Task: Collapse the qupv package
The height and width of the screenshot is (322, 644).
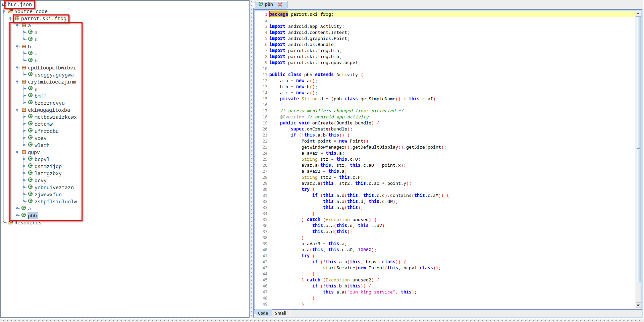Action: (x=17, y=152)
